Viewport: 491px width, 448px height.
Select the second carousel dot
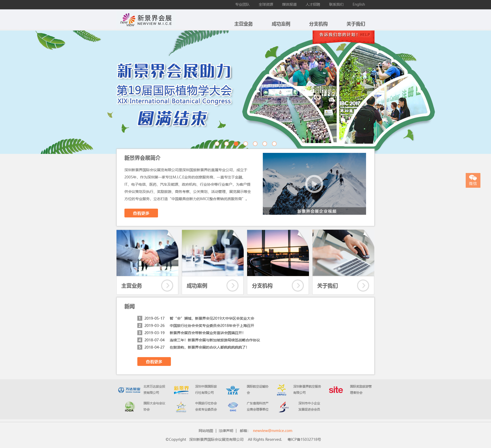226,144
